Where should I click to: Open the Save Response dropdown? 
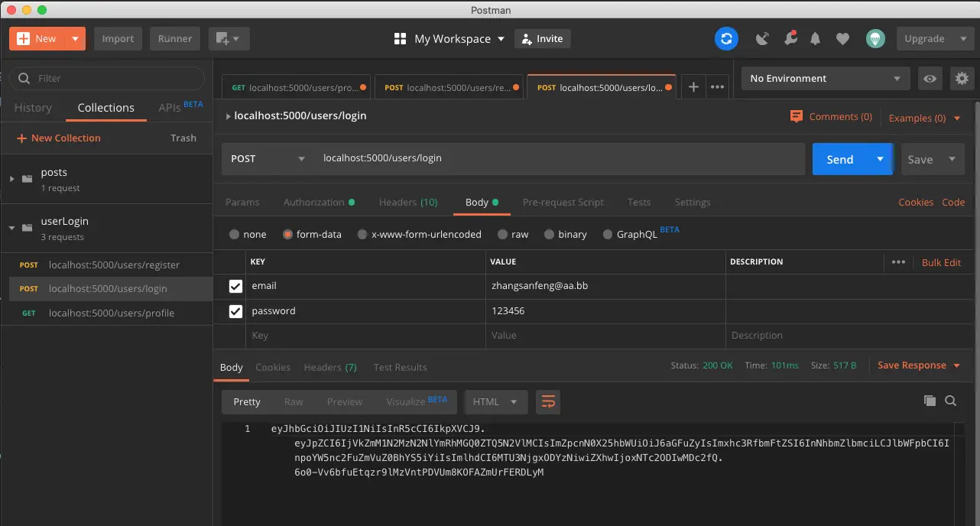919,365
